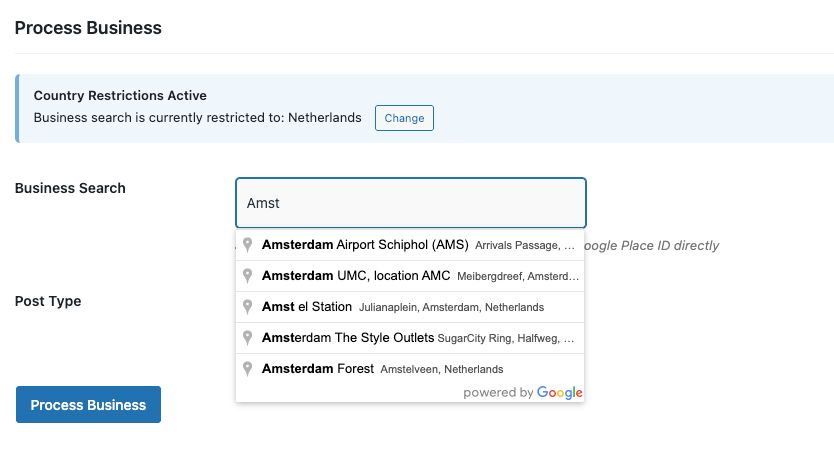
Task: Click the blue Process Business button
Action: pyautogui.click(x=88, y=405)
